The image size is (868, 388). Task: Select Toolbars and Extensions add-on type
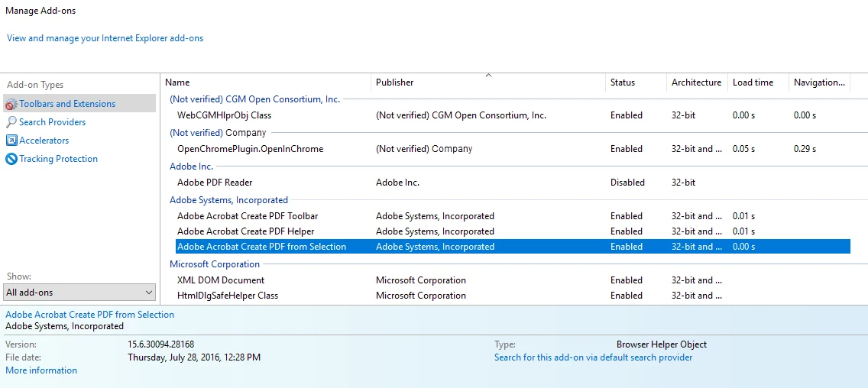pos(79,104)
